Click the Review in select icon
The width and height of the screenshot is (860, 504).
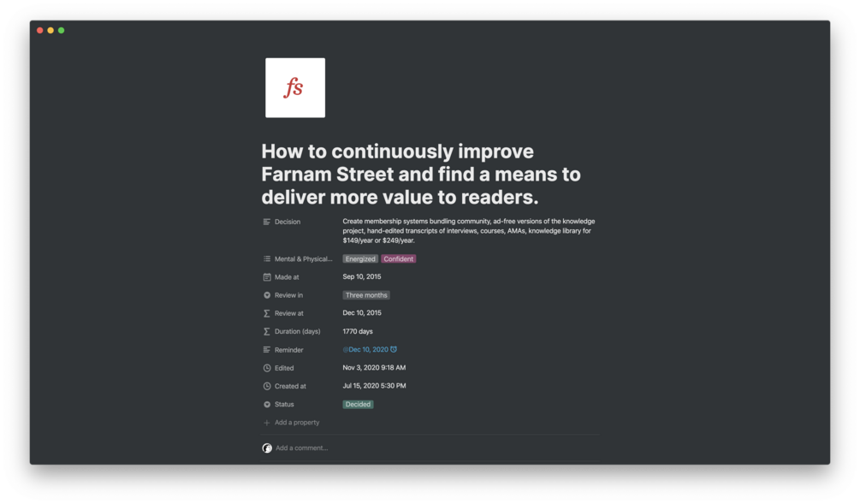pyautogui.click(x=266, y=295)
